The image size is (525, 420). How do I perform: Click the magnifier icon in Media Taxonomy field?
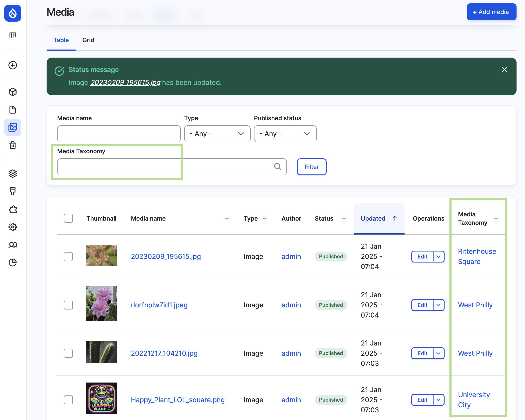[x=278, y=167]
